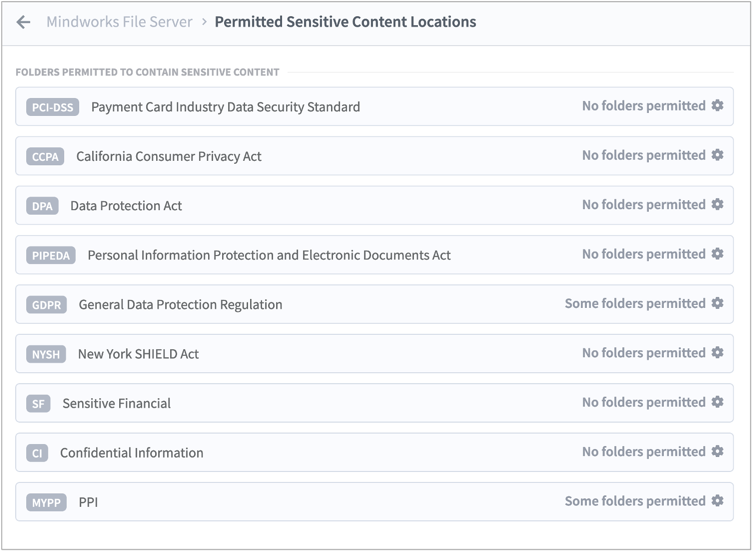Open the gear settings for PPI
This screenshot has height=551, width=752.
717,502
